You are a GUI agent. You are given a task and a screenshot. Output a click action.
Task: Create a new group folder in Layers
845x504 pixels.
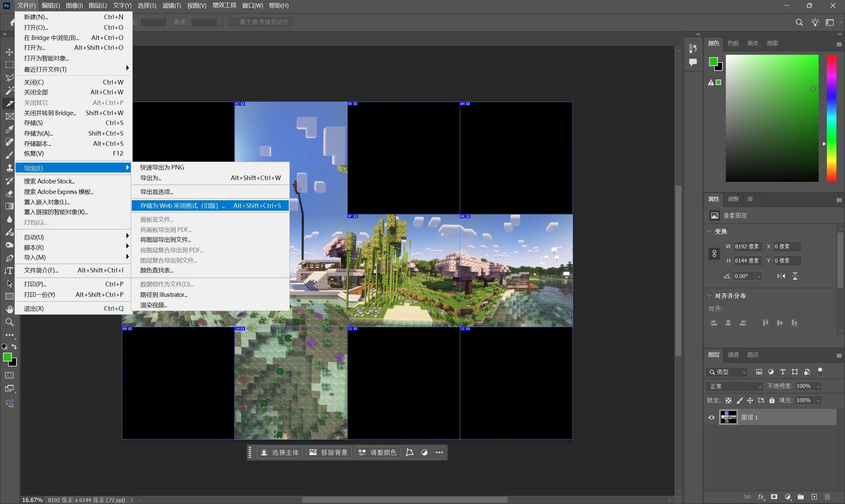coord(801,497)
